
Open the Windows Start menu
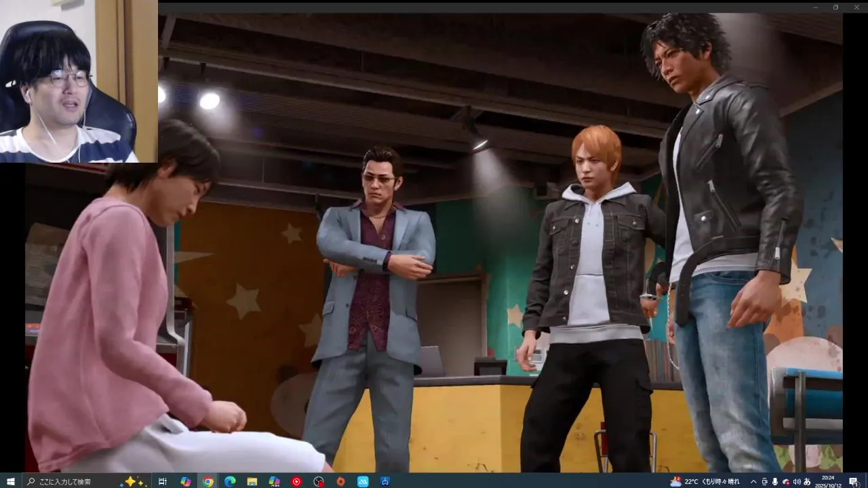[x=10, y=481]
